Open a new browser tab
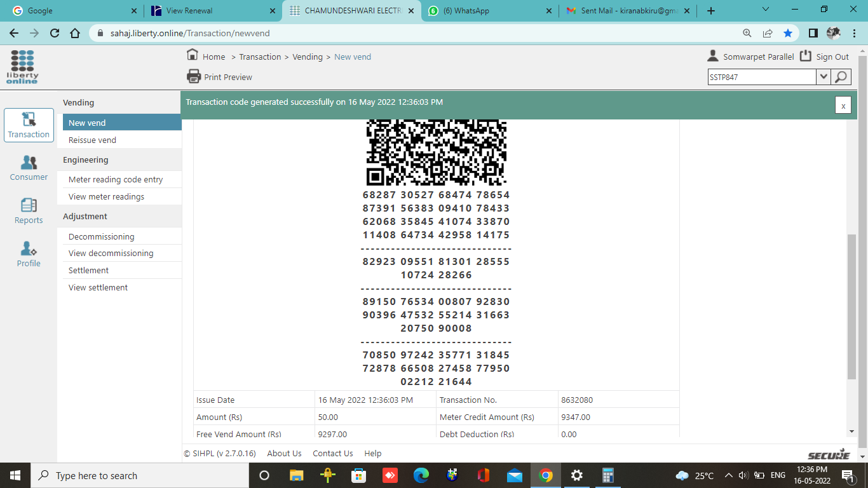Viewport: 868px width, 488px height. click(711, 11)
